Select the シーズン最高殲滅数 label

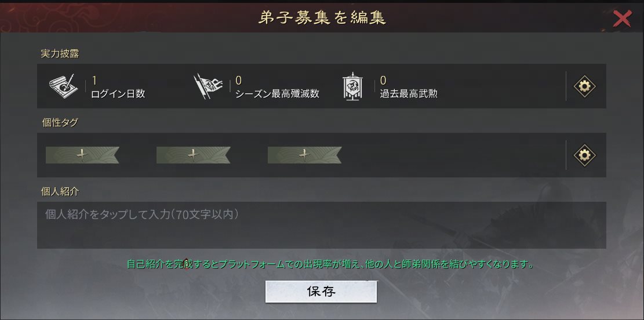pos(277,94)
